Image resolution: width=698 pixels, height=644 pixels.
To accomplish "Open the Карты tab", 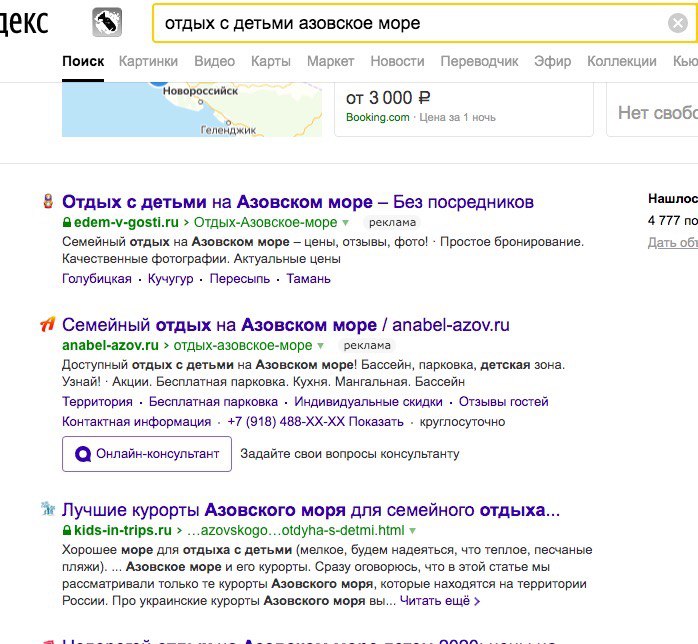I will coord(271,61).
